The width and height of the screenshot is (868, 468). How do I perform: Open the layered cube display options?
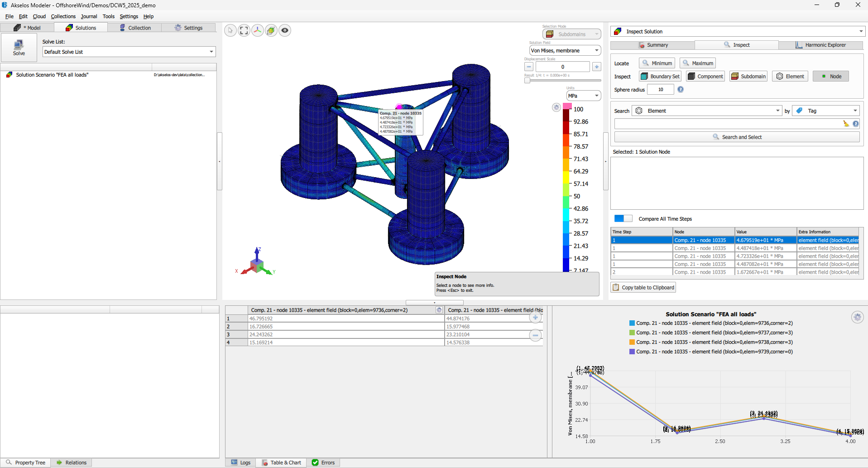[271, 30]
